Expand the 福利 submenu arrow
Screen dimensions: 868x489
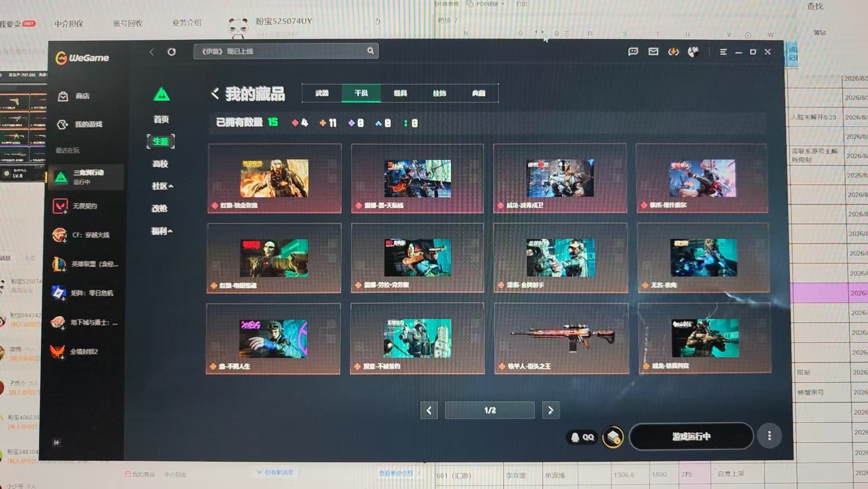(x=170, y=231)
